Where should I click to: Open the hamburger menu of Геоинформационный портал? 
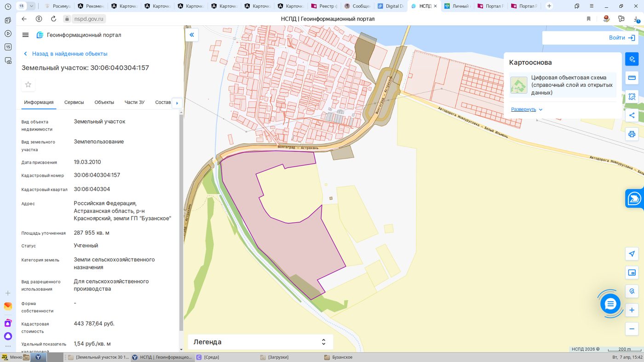click(26, 35)
